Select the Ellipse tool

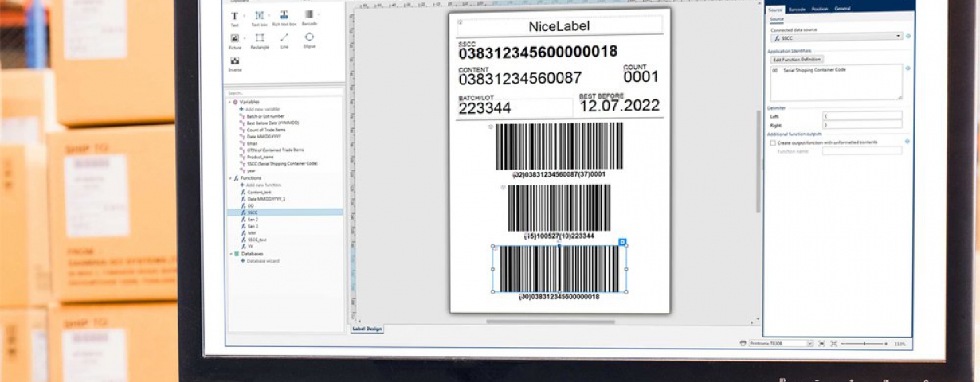(309, 40)
